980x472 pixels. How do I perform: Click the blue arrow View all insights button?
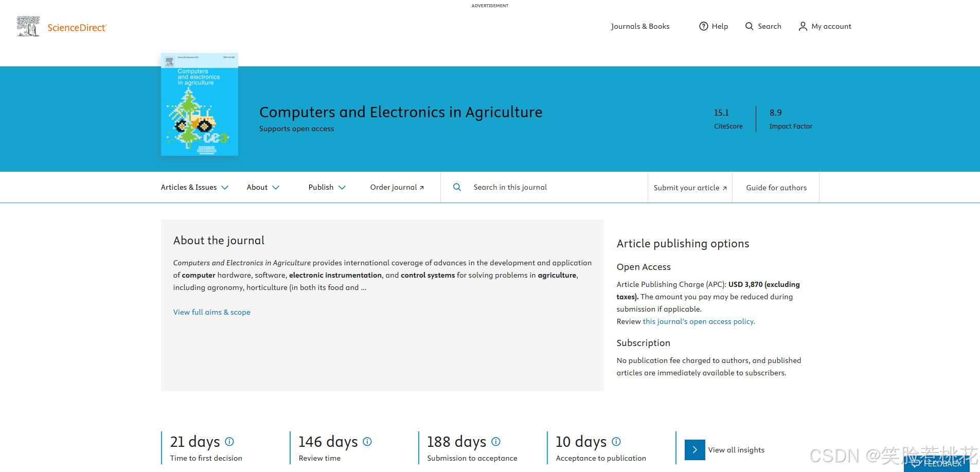[695, 450]
